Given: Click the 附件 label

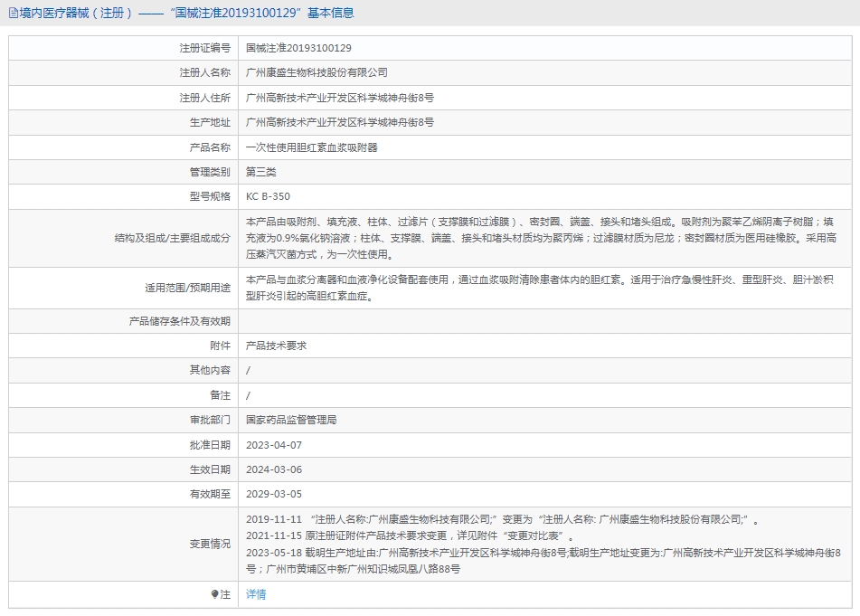Looking at the screenshot, I should 220,346.
